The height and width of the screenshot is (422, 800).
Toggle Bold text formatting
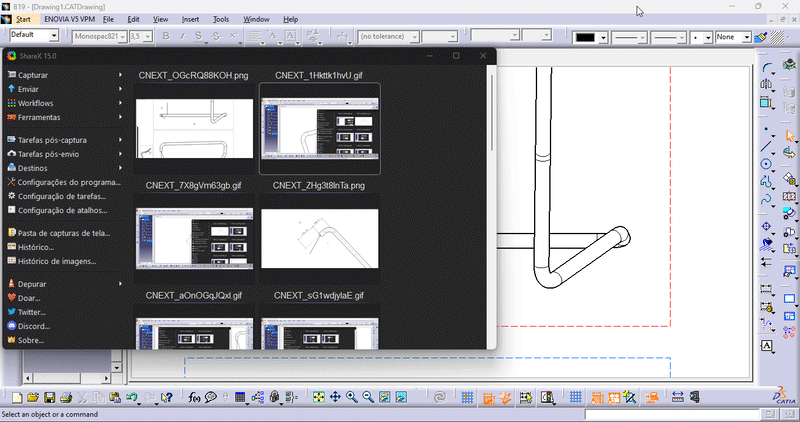(x=166, y=36)
